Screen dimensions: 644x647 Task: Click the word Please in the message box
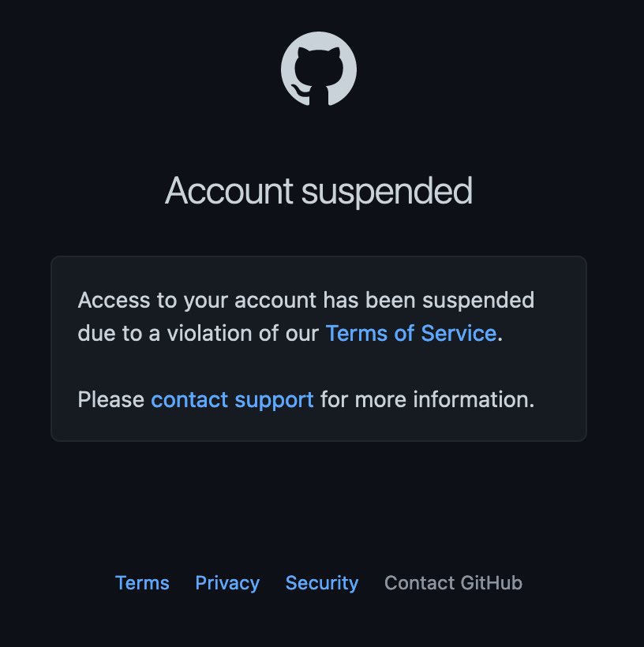(x=110, y=399)
